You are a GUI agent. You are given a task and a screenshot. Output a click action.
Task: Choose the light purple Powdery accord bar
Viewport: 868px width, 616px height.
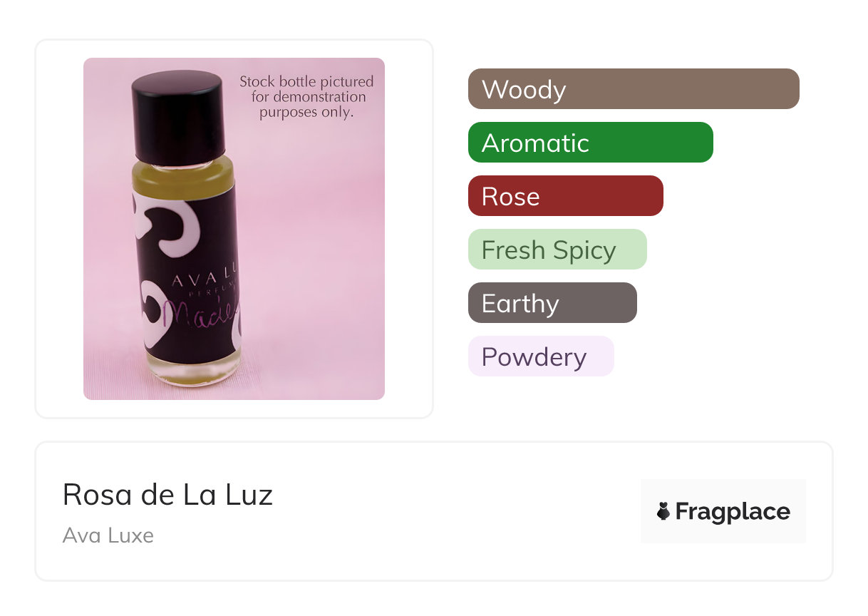[541, 356]
